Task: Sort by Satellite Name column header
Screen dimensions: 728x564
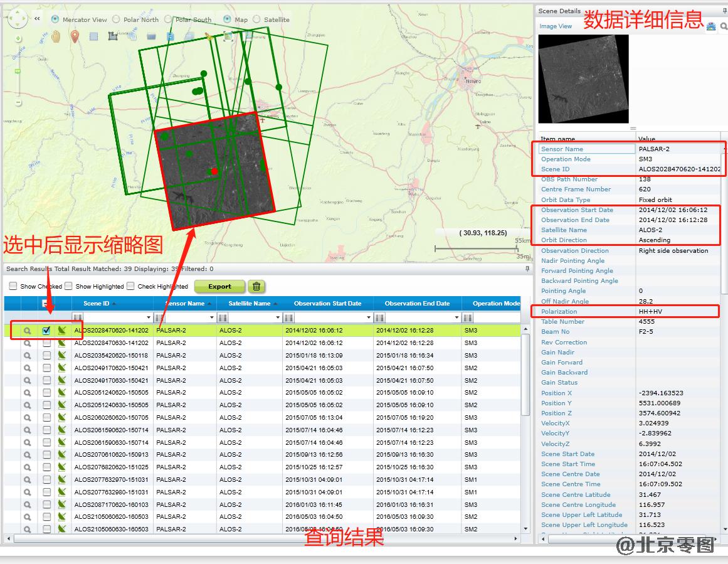Action: click(x=250, y=304)
